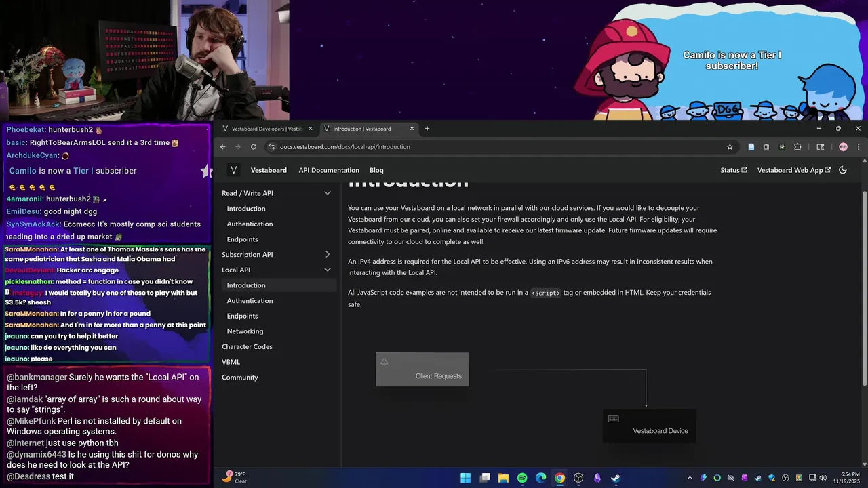This screenshot has height=488, width=868.
Task: Open Google Chrome from the taskbar
Action: point(559,478)
